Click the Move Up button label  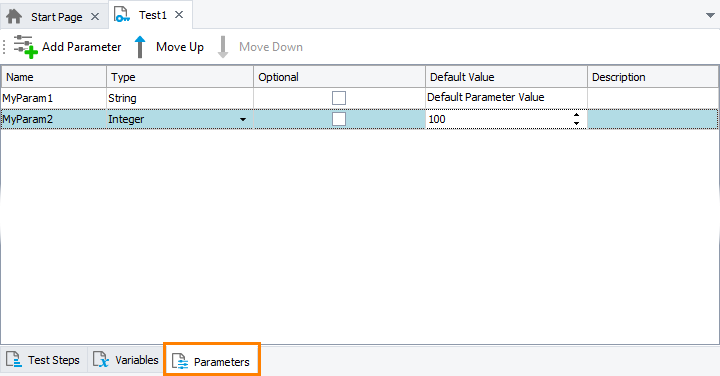(180, 47)
